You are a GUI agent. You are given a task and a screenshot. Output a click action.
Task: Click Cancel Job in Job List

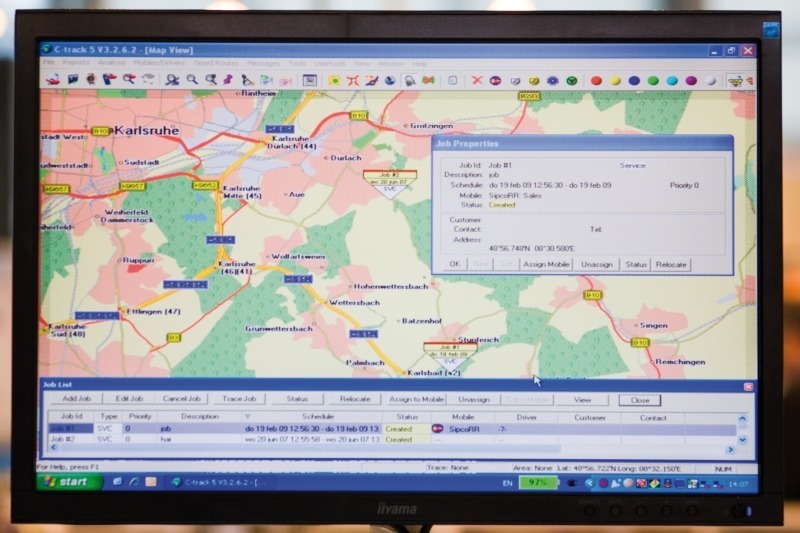182,398
